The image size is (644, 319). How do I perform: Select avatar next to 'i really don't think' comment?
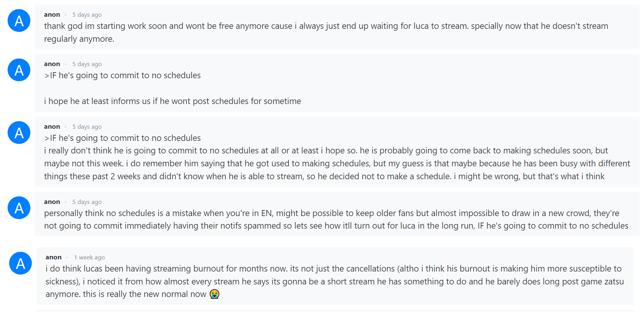coord(19,133)
